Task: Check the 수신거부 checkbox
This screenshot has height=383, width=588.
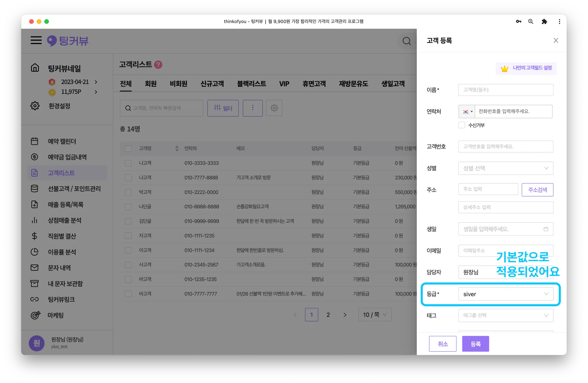Action: point(462,125)
